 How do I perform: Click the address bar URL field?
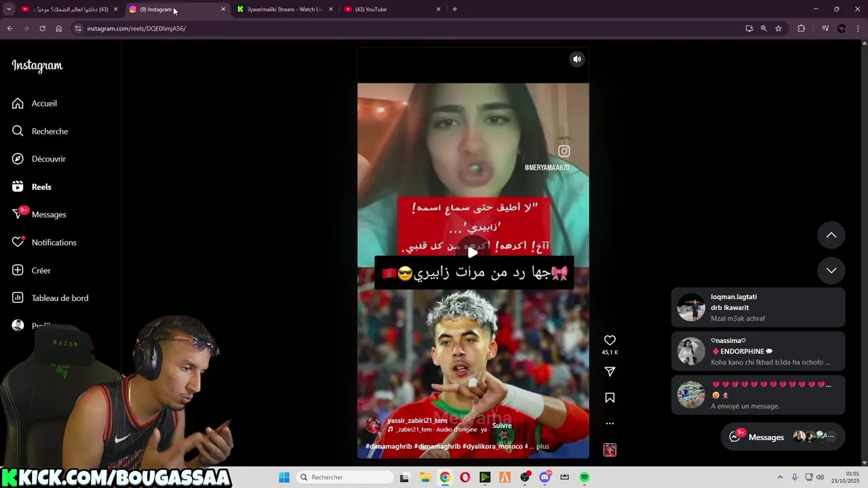point(407,28)
